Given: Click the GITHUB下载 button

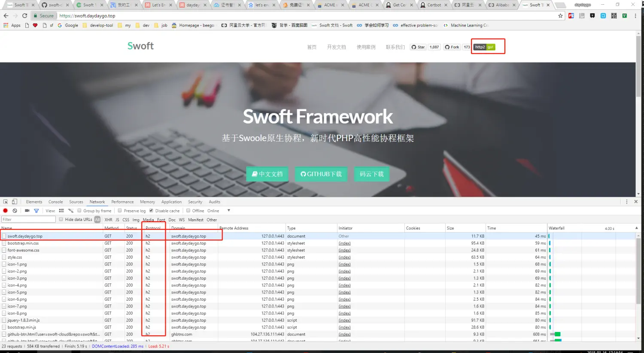Looking at the screenshot, I should (321, 174).
